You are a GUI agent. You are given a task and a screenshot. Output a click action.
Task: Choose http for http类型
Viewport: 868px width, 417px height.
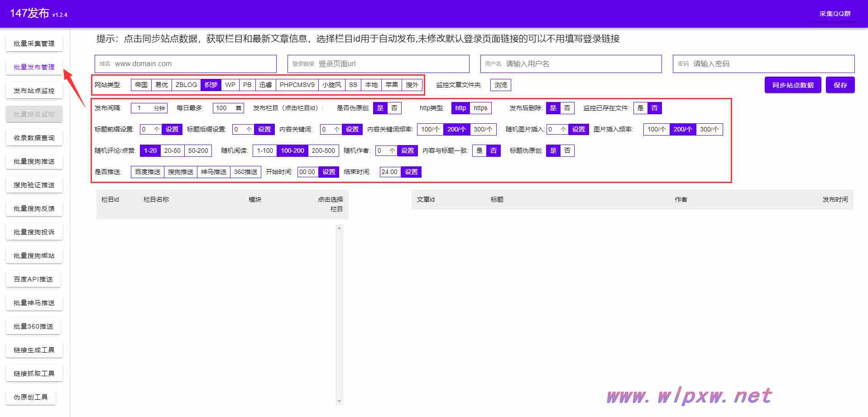[460, 108]
